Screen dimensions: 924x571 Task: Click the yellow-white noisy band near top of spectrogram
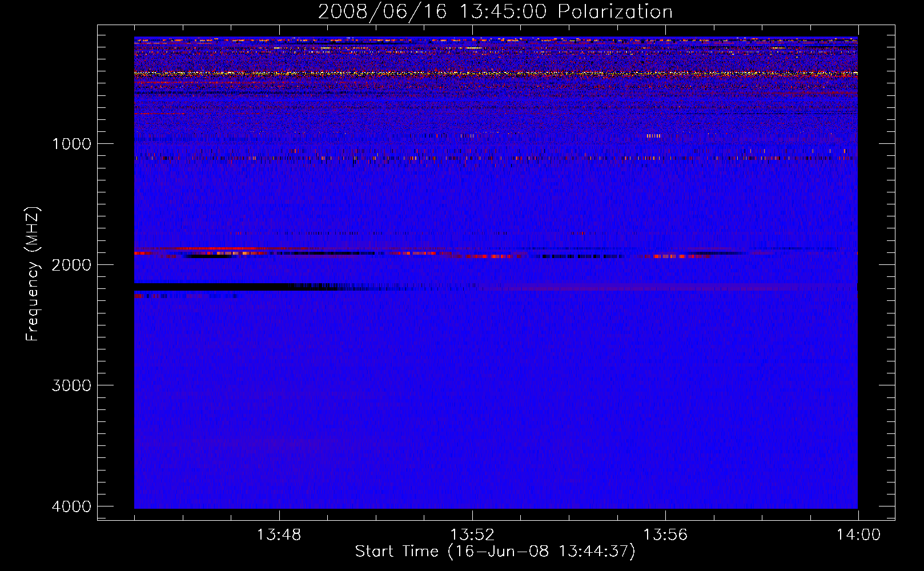coord(496,73)
